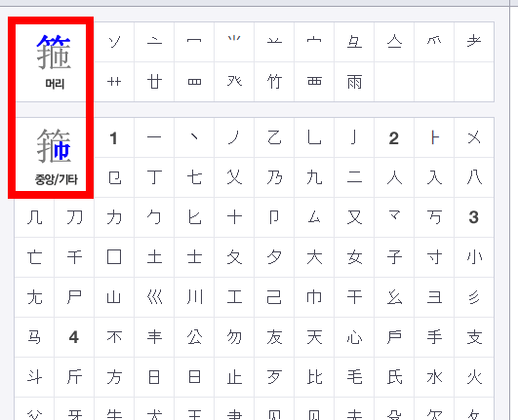The width and height of the screenshot is (518, 420).
Task: Choose the 乃 component
Action: click(x=274, y=177)
